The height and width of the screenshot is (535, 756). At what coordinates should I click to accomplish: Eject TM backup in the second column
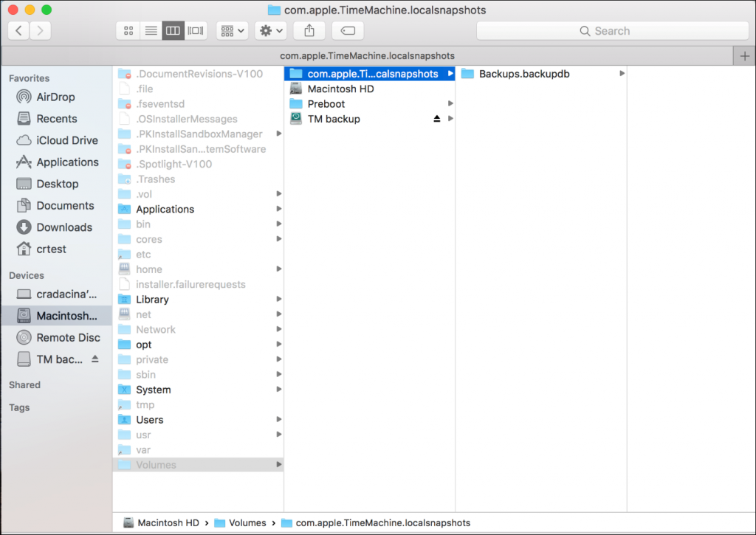click(x=436, y=119)
